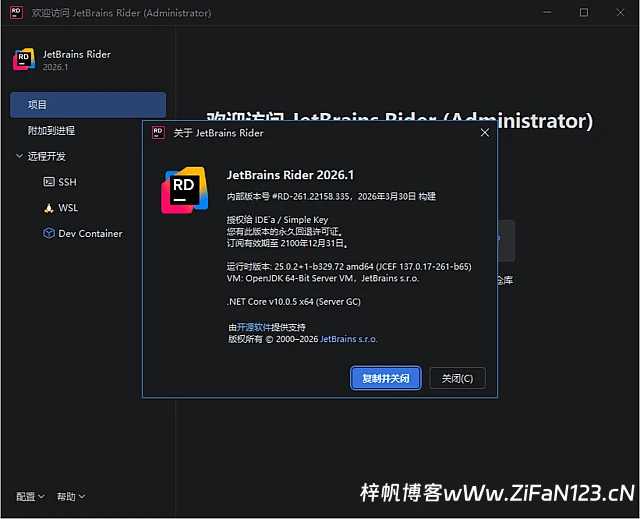Click the WSL penguin icon

click(x=48, y=208)
